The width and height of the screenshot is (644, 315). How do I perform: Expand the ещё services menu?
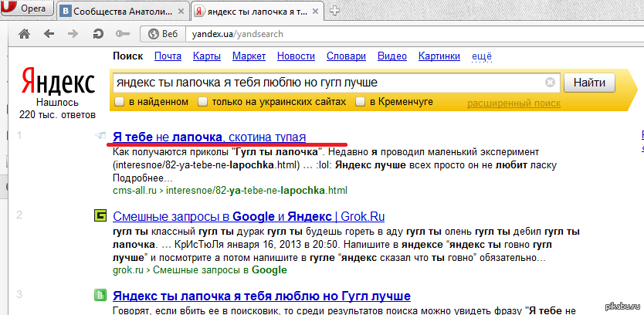click(x=482, y=56)
